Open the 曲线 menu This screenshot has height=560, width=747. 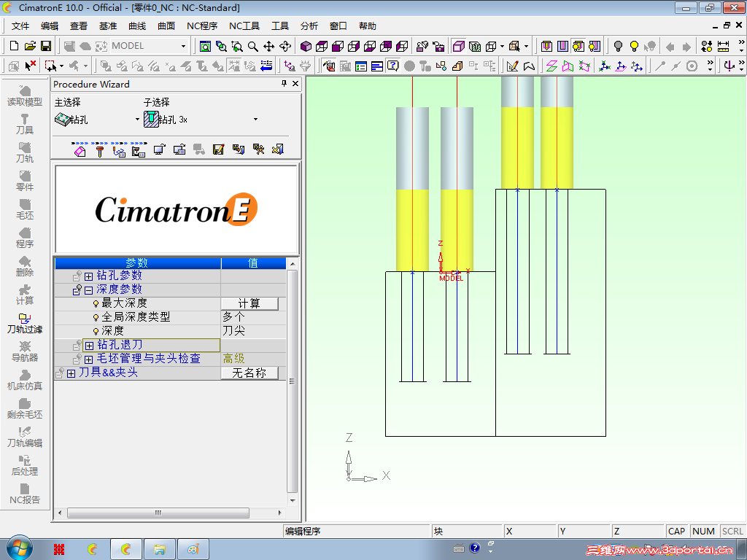pos(137,26)
